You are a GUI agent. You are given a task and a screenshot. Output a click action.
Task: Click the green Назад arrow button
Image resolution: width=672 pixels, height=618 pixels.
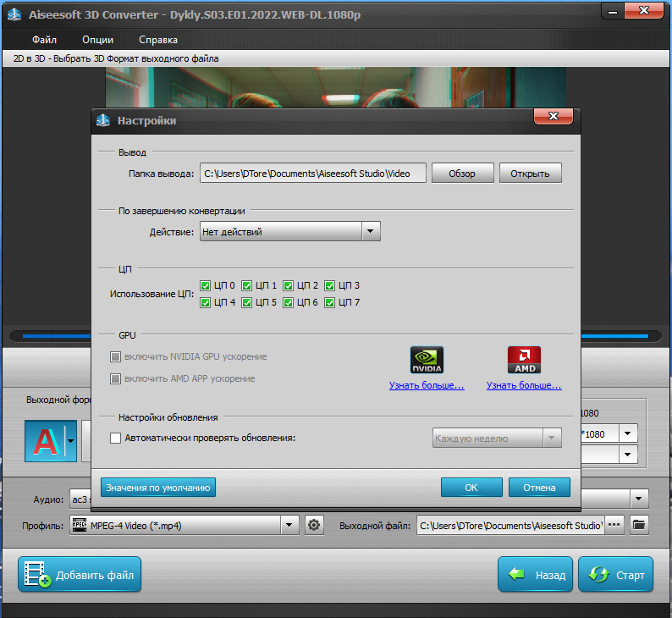tap(535, 574)
